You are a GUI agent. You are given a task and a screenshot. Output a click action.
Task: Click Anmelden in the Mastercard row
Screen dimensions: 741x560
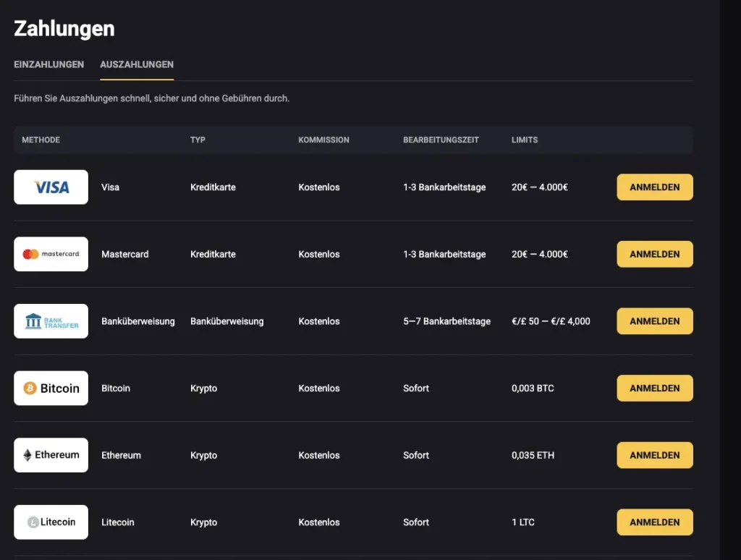point(655,254)
